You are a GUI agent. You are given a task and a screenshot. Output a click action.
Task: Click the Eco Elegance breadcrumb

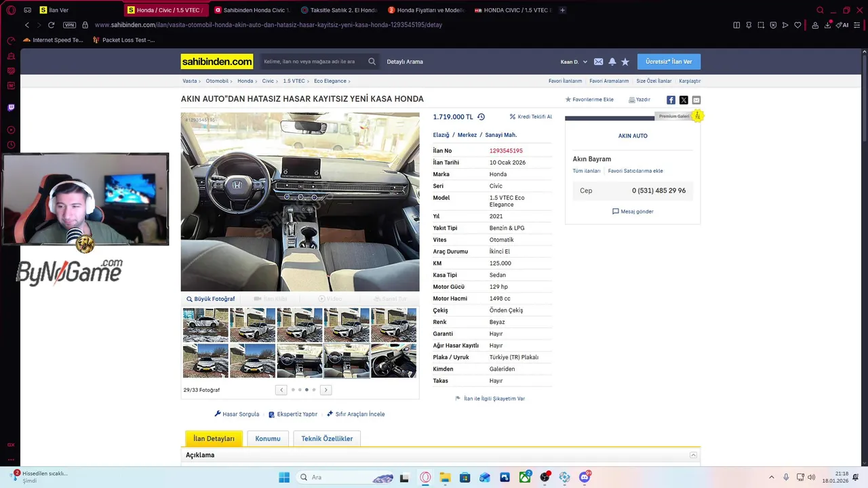(330, 81)
